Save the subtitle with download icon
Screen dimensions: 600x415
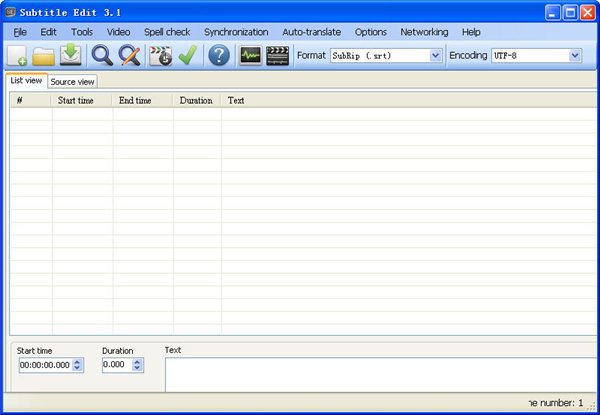pyautogui.click(x=71, y=55)
